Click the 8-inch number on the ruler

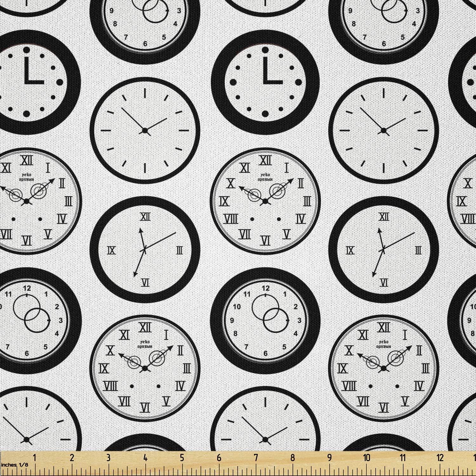pyautogui.click(x=293, y=458)
